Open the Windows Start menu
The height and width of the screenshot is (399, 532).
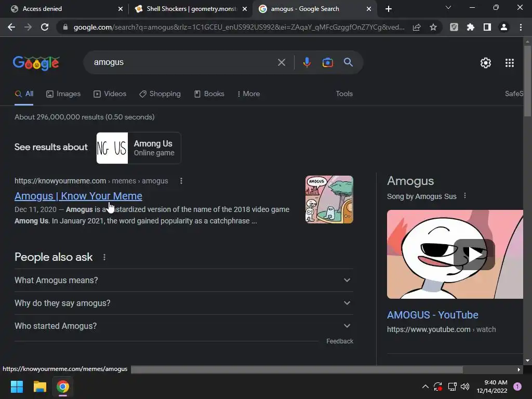(x=17, y=387)
